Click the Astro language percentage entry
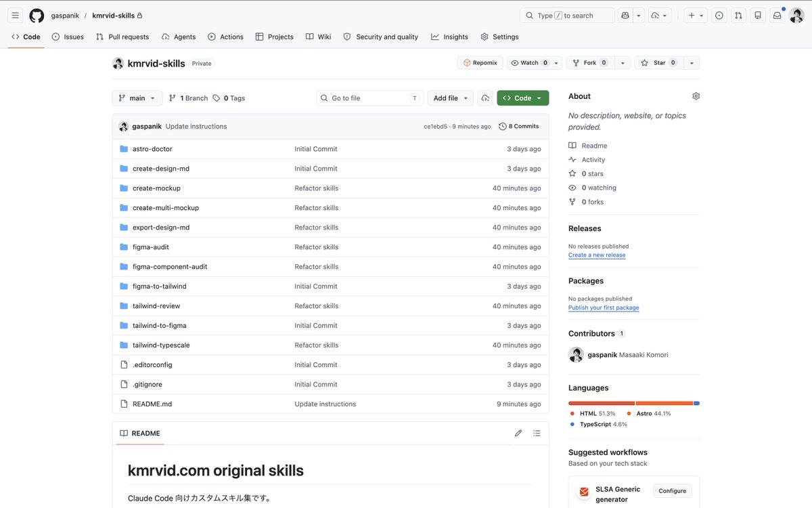The width and height of the screenshot is (812, 508). pyautogui.click(x=648, y=413)
